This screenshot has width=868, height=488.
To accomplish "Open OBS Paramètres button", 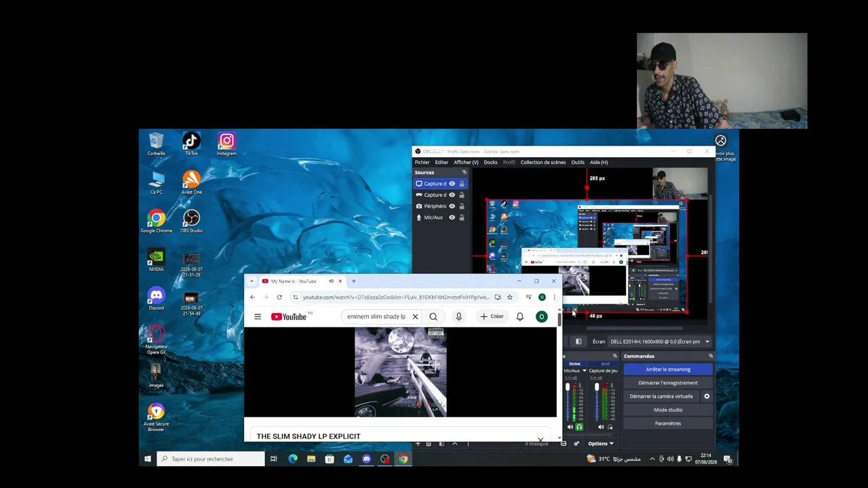I will 668,424.
